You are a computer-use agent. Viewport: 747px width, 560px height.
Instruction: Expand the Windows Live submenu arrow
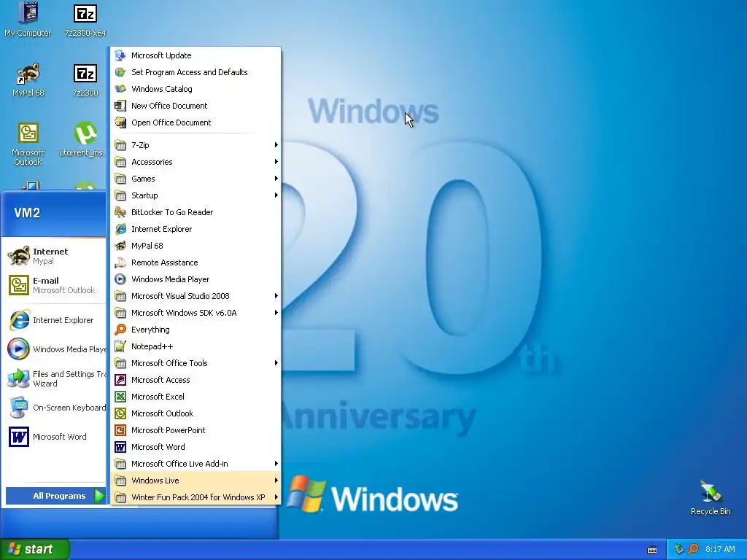click(276, 480)
